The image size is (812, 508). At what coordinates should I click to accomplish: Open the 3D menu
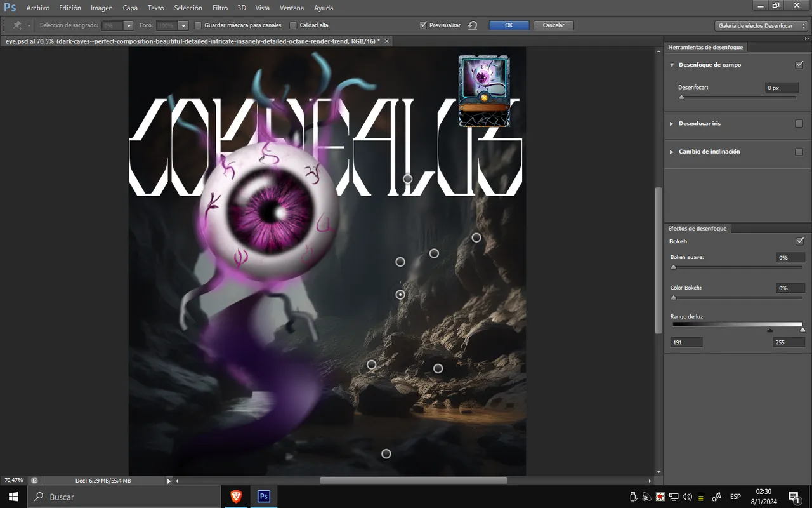tap(242, 8)
